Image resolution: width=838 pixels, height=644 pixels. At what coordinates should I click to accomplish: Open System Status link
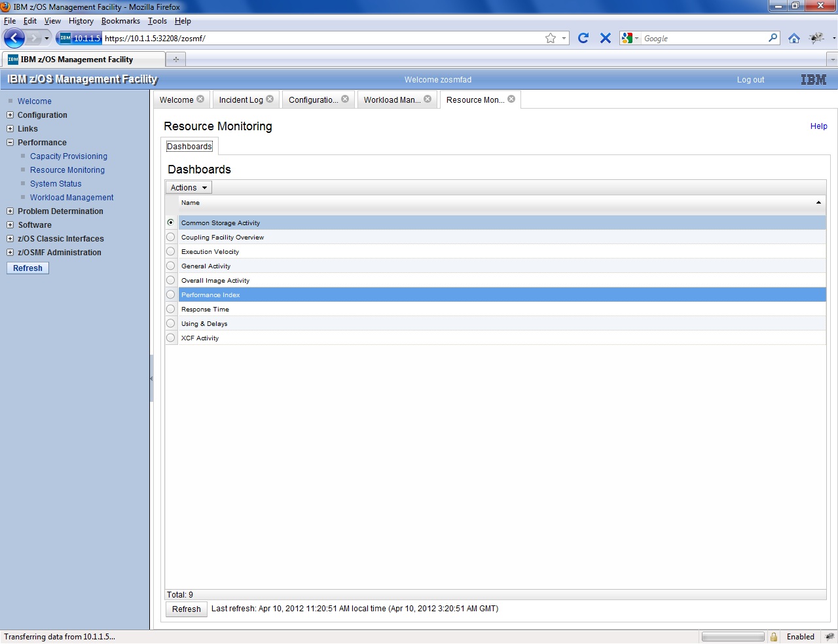point(56,184)
